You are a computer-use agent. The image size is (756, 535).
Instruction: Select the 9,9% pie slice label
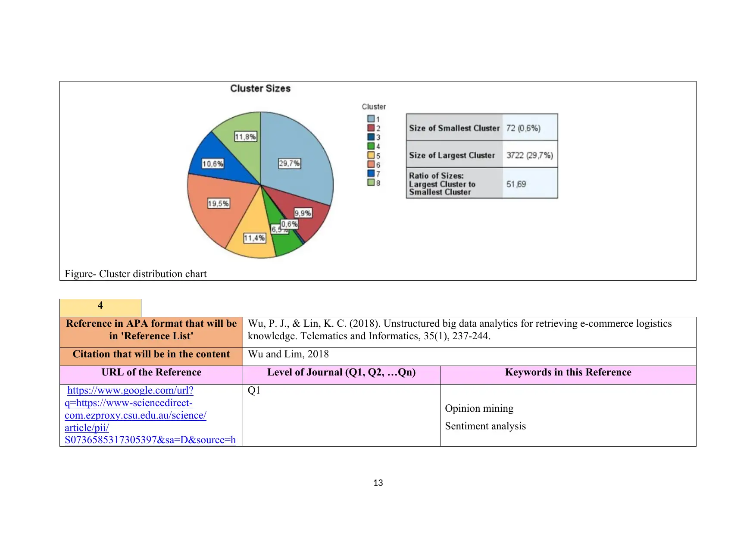303,213
